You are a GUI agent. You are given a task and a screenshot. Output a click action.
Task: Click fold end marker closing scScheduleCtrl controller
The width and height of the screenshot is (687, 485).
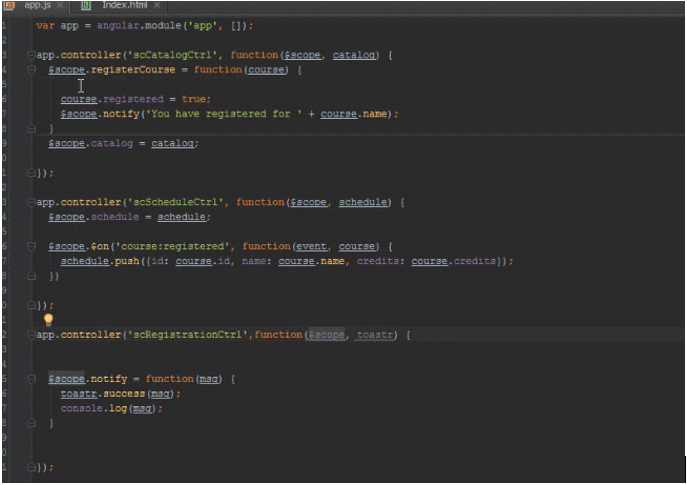coord(31,305)
